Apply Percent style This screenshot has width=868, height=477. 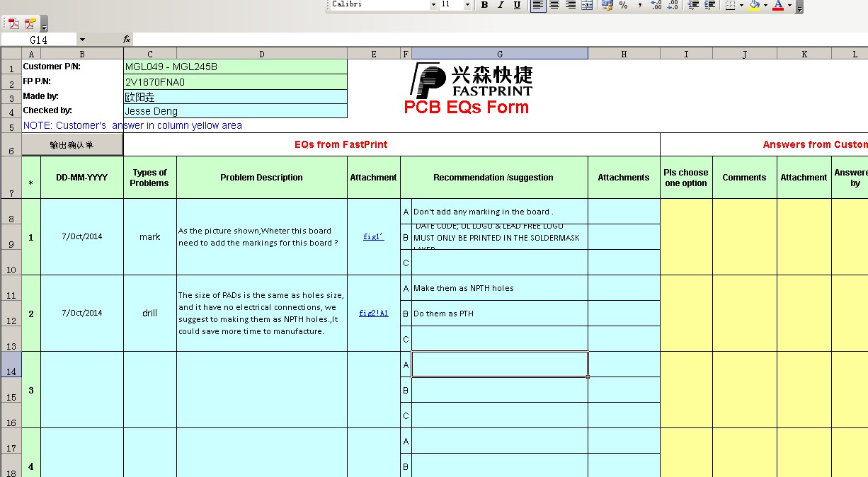[623, 5]
